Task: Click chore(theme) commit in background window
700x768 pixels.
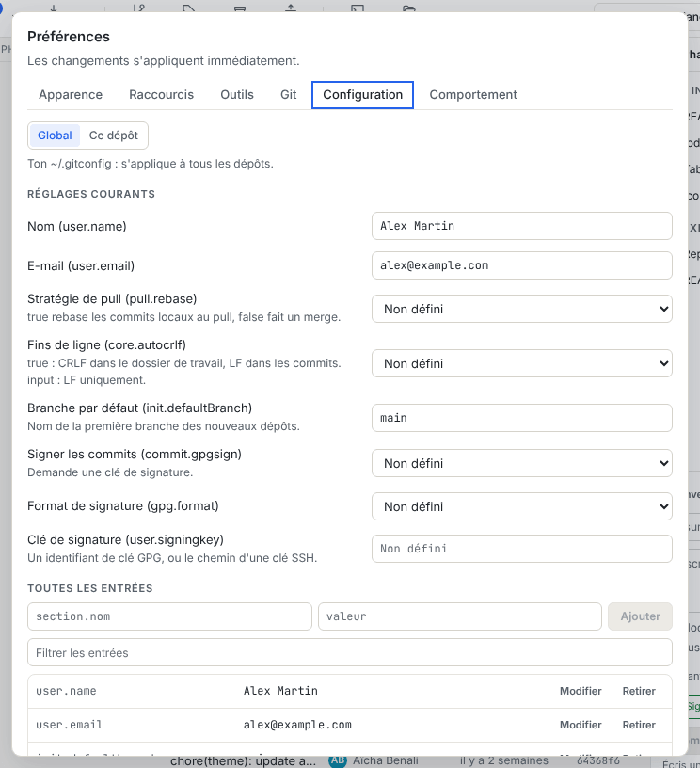Action: click(244, 761)
